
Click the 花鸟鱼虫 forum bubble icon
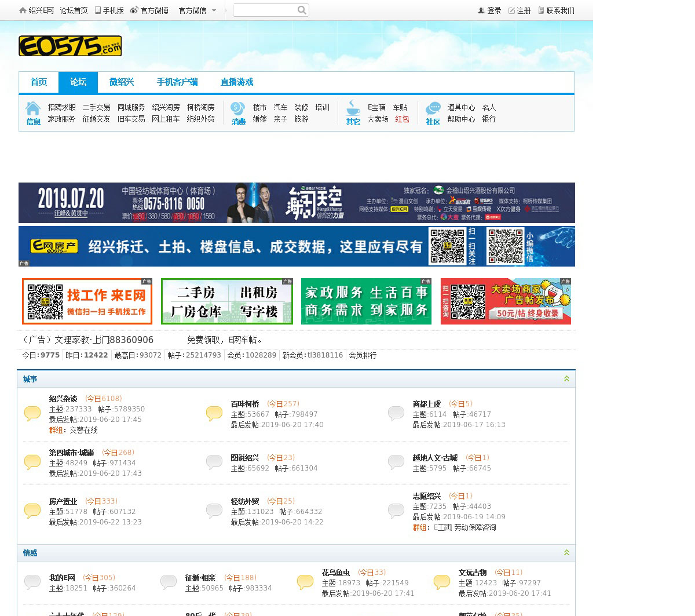tap(305, 582)
